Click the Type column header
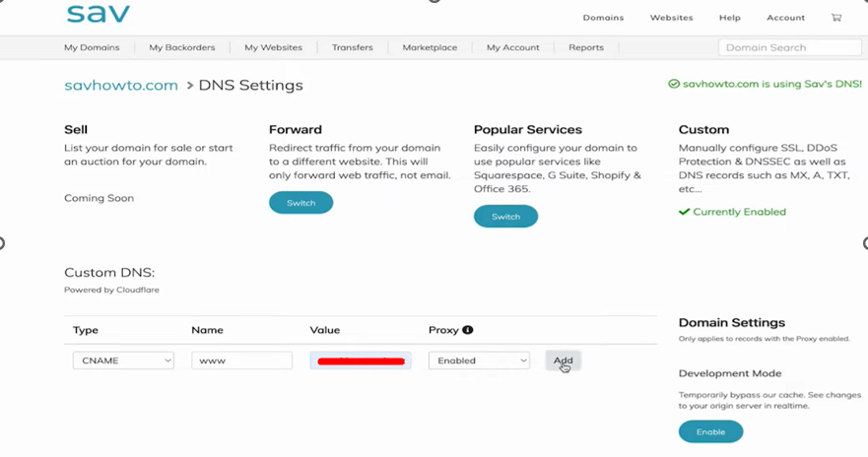The image size is (868, 457). (86, 330)
